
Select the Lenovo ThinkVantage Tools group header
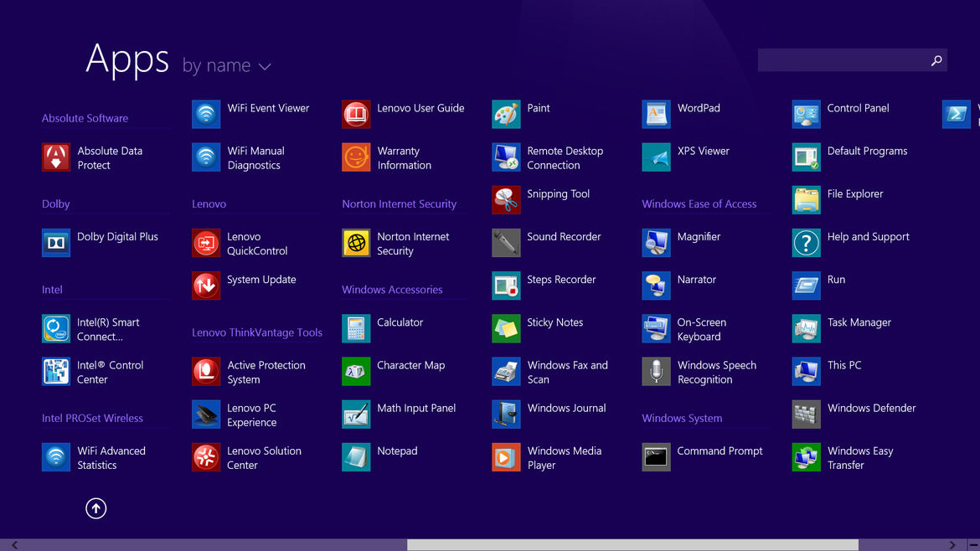[257, 332]
